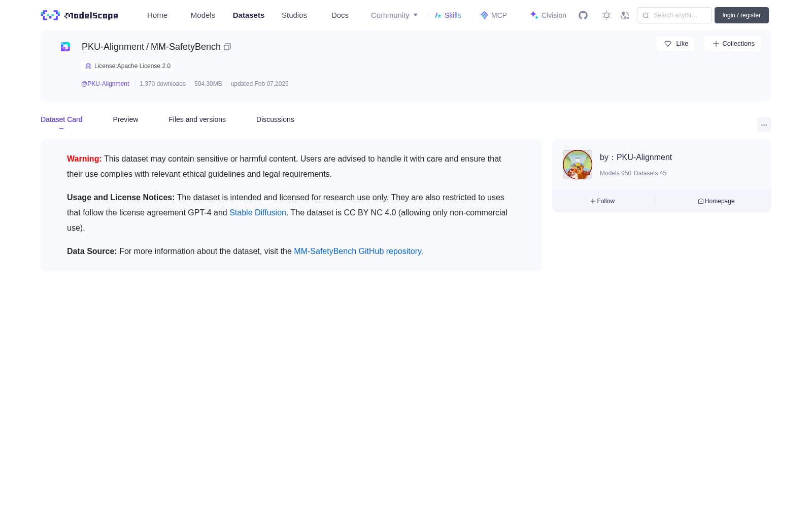The image size is (812, 508).
Task: Open the Docs page
Action: coord(340,15)
